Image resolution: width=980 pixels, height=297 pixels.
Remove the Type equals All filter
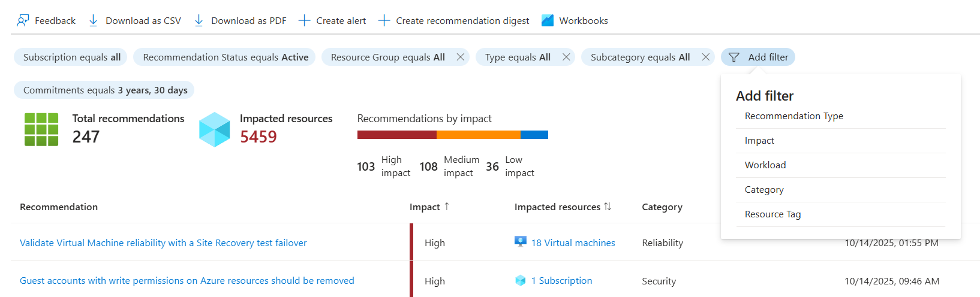566,57
